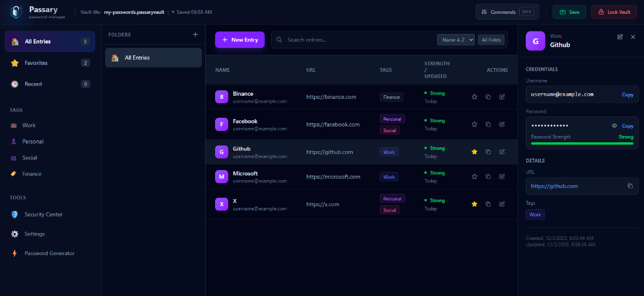This screenshot has width=644, height=296.
Task: Select the All Entries folder
Action: [153, 57]
